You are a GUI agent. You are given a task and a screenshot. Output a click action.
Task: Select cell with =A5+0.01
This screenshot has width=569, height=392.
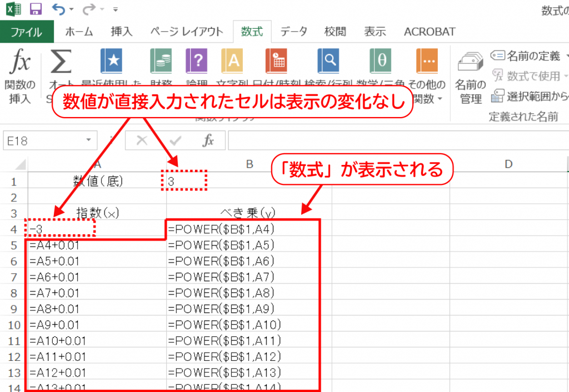pyautogui.click(x=97, y=261)
